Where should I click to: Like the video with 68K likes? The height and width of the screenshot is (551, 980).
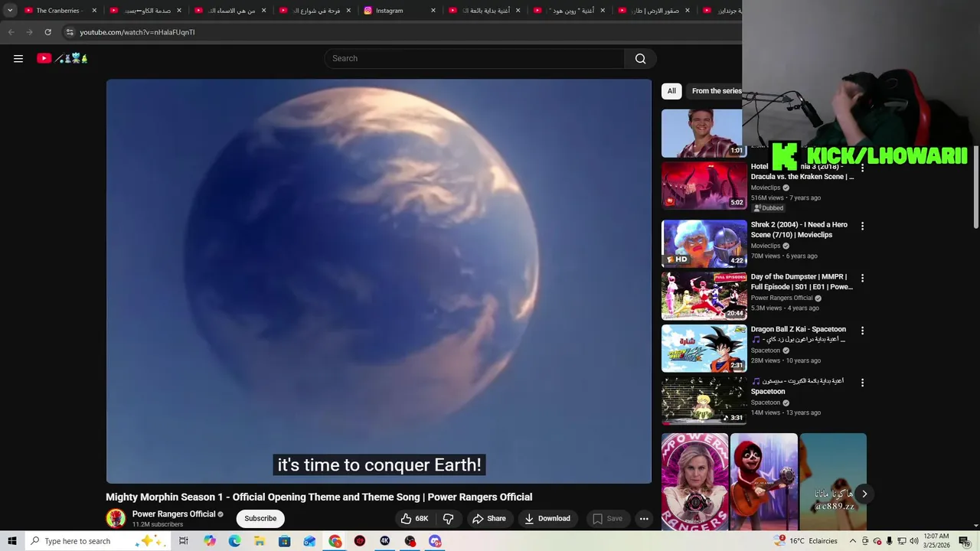coord(414,518)
